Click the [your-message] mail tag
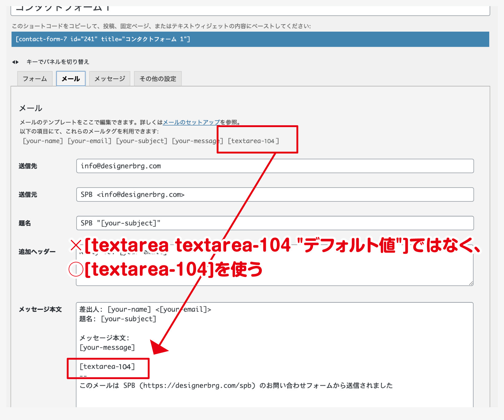The width and height of the screenshot is (504, 420). (197, 141)
